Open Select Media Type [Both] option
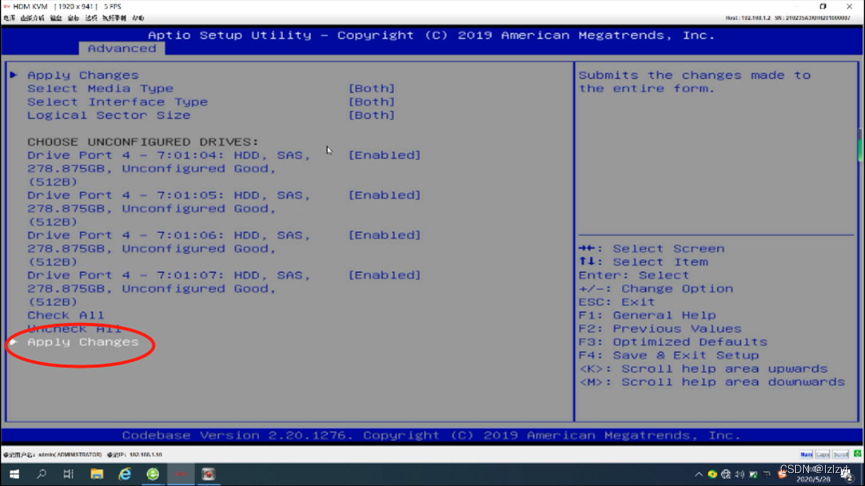Screen dimensions: 865x486 click(371, 88)
